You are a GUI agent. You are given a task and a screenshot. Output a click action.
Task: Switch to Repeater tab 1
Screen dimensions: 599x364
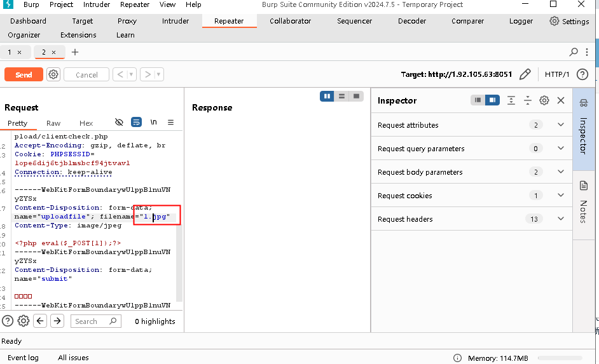pyautogui.click(x=10, y=52)
